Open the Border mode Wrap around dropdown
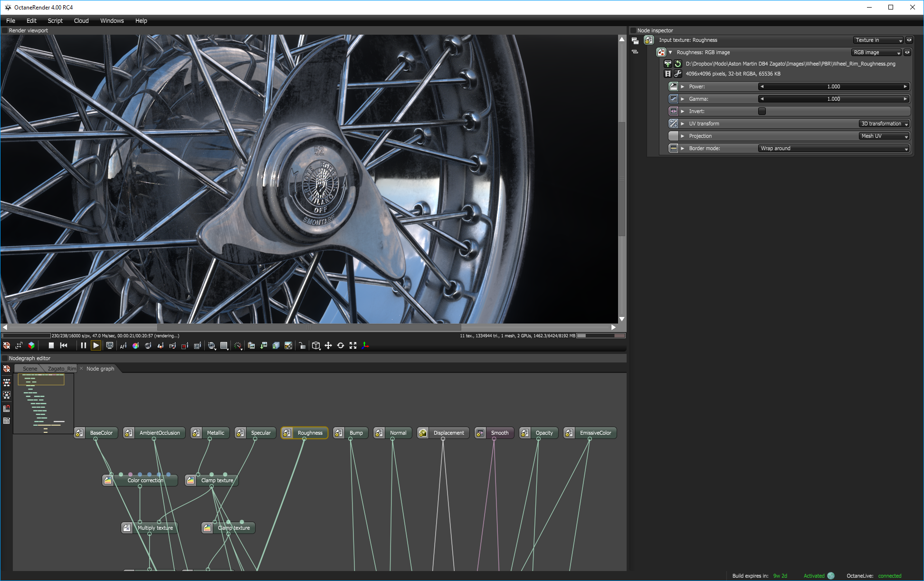924x581 pixels. tap(833, 148)
